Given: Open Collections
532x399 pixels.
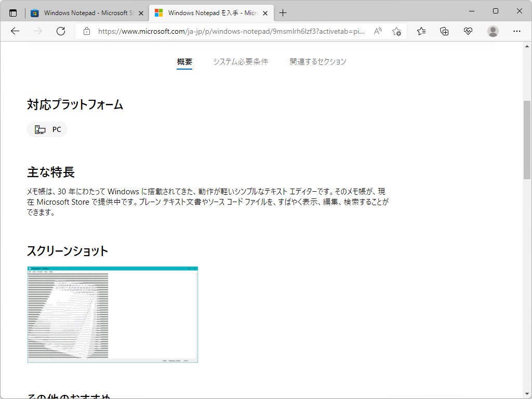Looking at the screenshot, I should point(444,31).
